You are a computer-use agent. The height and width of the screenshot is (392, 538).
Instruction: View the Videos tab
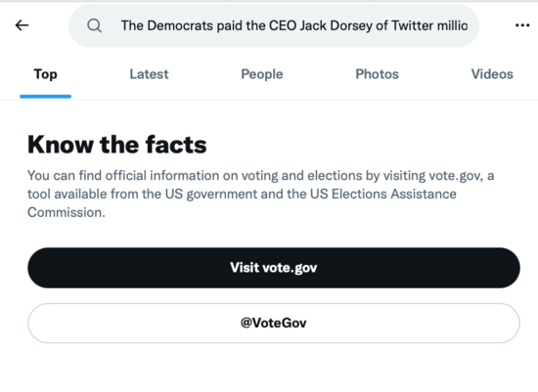492,74
